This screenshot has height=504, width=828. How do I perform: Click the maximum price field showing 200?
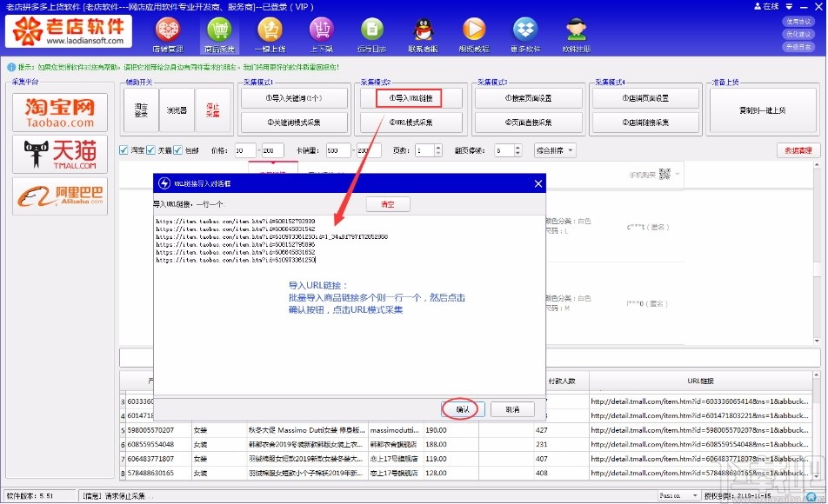272,150
